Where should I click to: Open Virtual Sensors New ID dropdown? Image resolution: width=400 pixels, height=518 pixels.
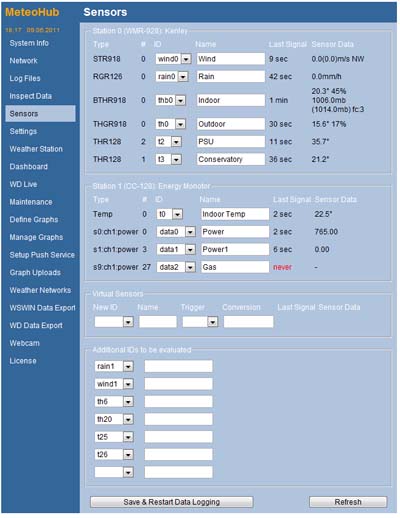pyautogui.click(x=114, y=322)
